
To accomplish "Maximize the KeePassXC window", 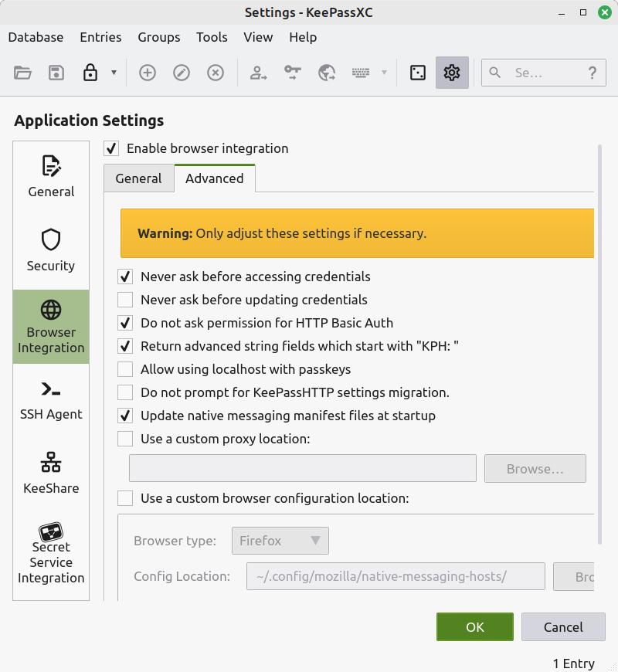I will click(583, 12).
